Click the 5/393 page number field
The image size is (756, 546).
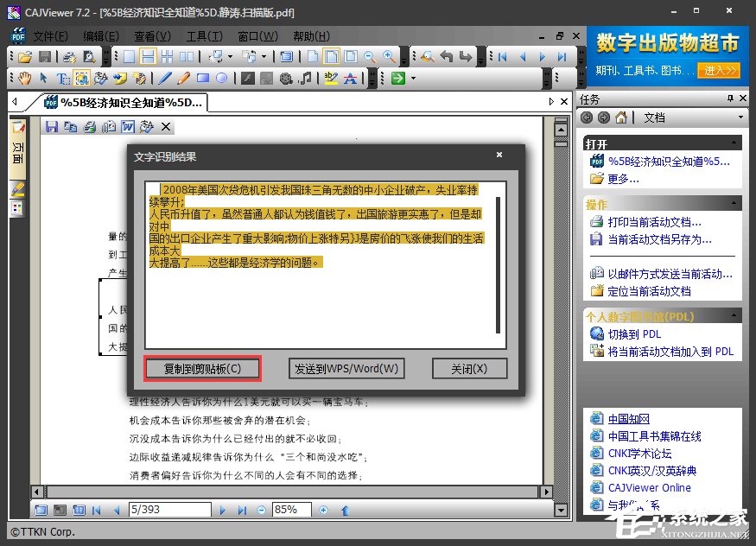[169, 510]
